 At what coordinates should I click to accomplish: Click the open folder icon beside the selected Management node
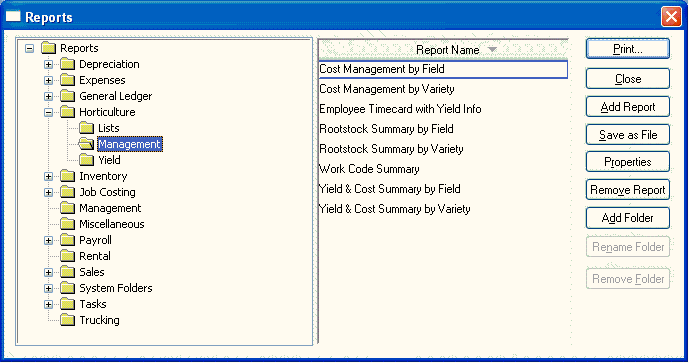(86, 144)
